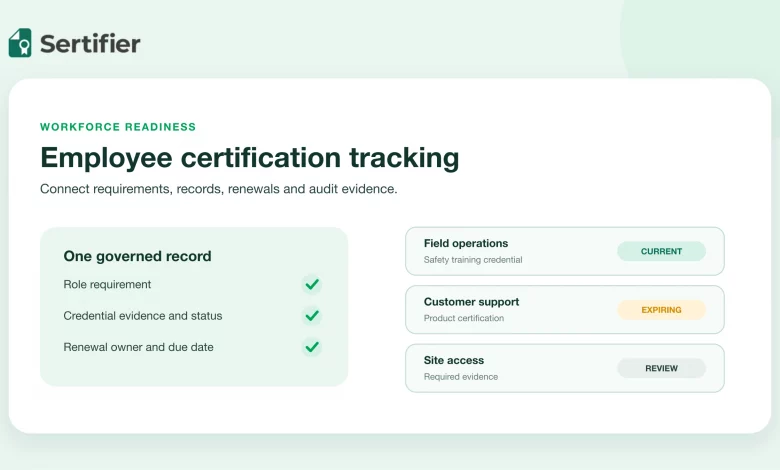Viewport: 780px width, 470px height.
Task: Select the EXPIRING status badge
Action: pyautogui.click(x=661, y=310)
